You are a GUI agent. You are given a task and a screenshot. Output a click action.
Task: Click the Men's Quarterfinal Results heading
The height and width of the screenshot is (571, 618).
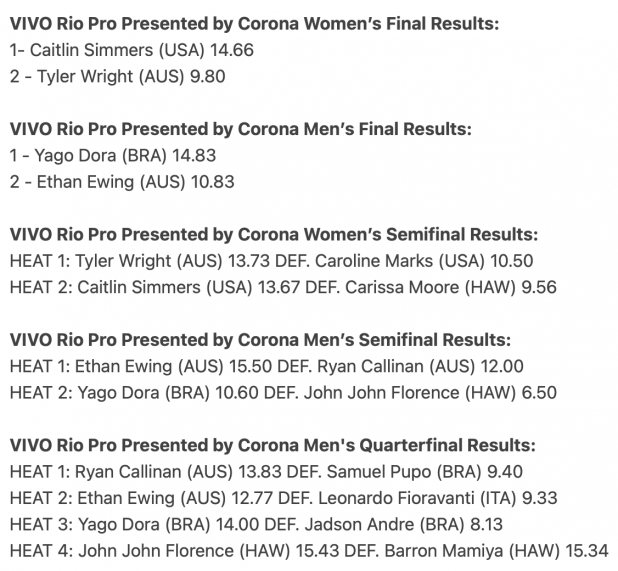pos(272,445)
